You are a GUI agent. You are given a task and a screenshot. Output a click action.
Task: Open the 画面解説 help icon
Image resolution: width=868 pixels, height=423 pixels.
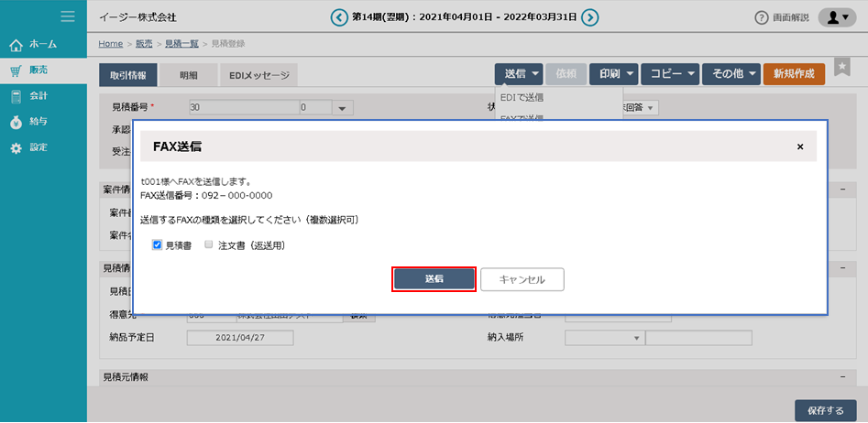(x=761, y=17)
